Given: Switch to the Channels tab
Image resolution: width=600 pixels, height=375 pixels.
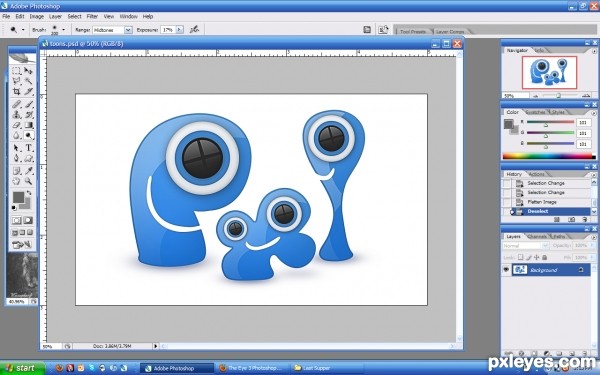Looking at the screenshot, I should [x=536, y=236].
